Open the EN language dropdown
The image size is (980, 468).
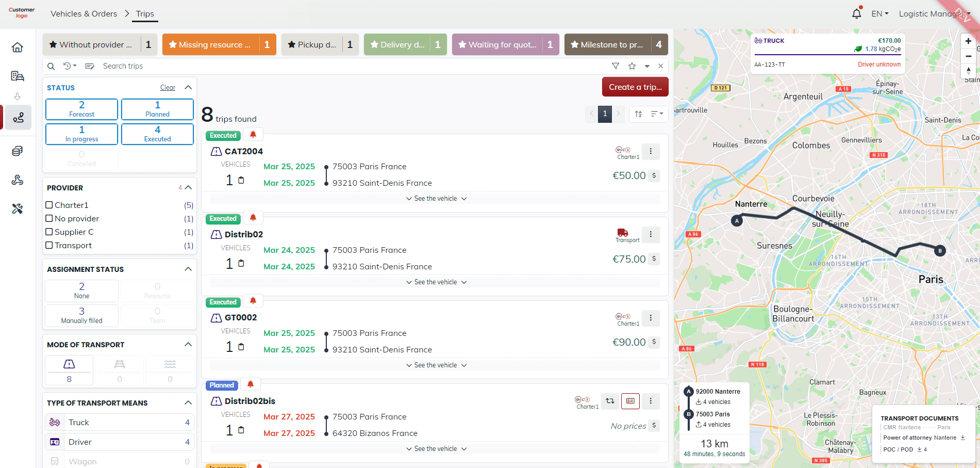pos(879,14)
